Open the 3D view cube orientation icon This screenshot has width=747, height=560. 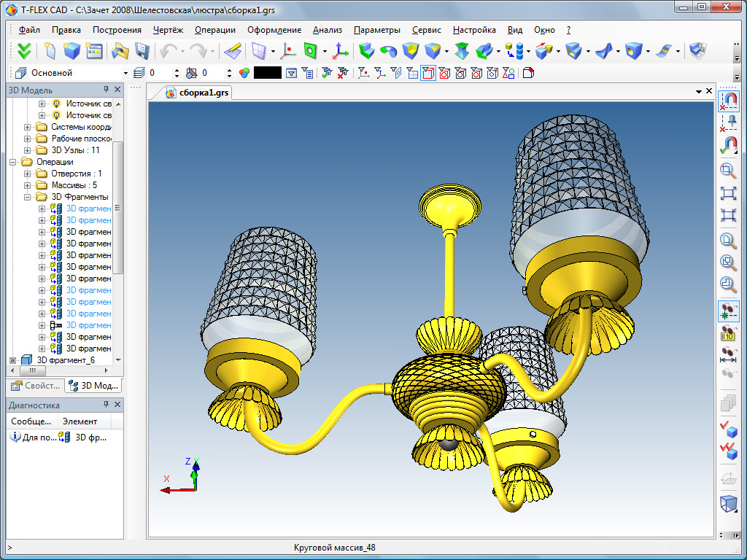click(x=728, y=503)
